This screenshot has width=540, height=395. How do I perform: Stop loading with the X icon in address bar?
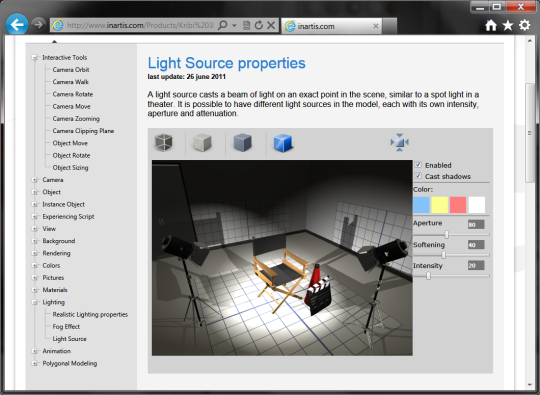(271, 25)
